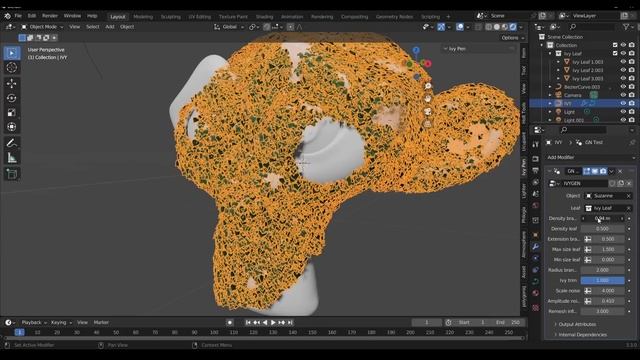
Task: Switch to rendered viewport shading
Action: click(513, 27)
